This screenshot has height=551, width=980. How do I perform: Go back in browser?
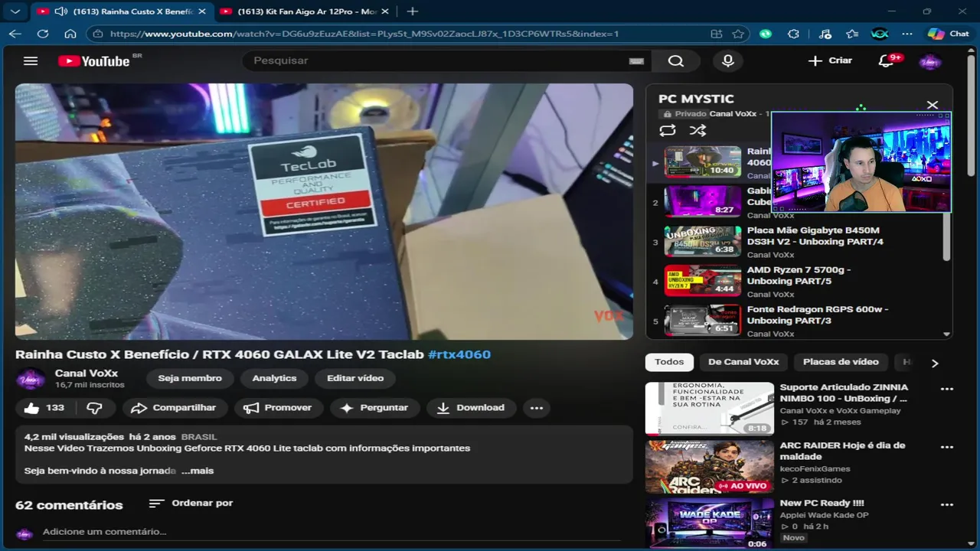15,34
